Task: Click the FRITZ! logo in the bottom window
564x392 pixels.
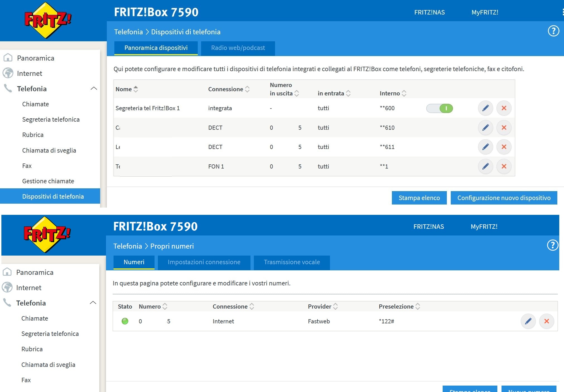Action: (x=47, y=234)
